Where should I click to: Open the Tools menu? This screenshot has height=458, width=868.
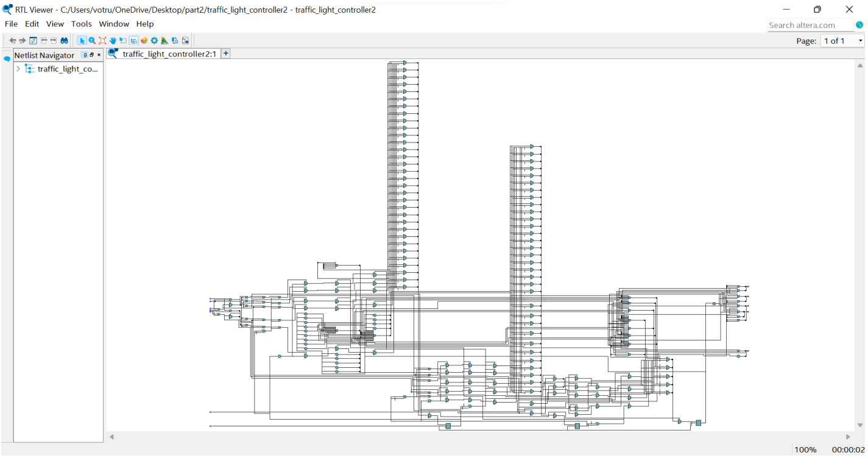pyautogui.click(x=81, y=24)
